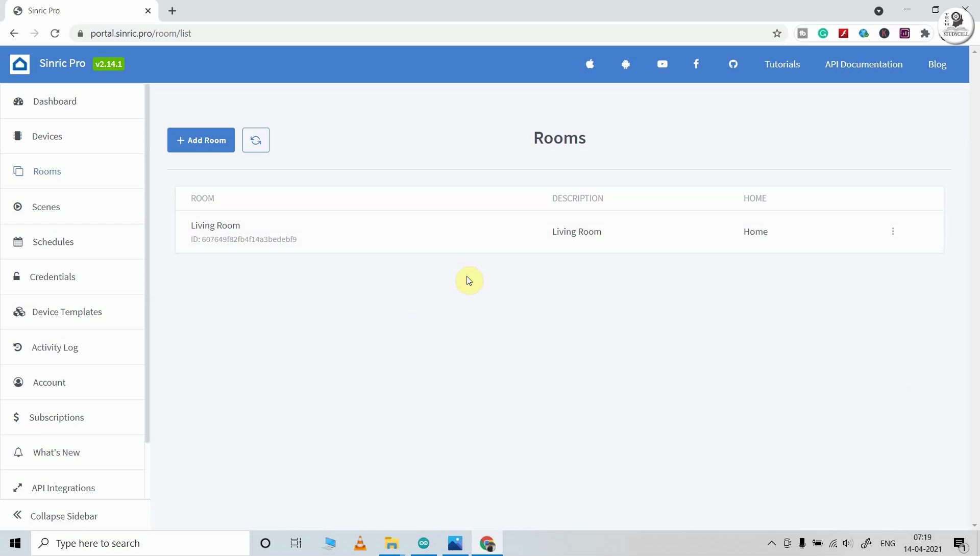The height and width of the screenshot is (556, 980).
Task: Click the refresh rooms icon
Action: point(255,140)
